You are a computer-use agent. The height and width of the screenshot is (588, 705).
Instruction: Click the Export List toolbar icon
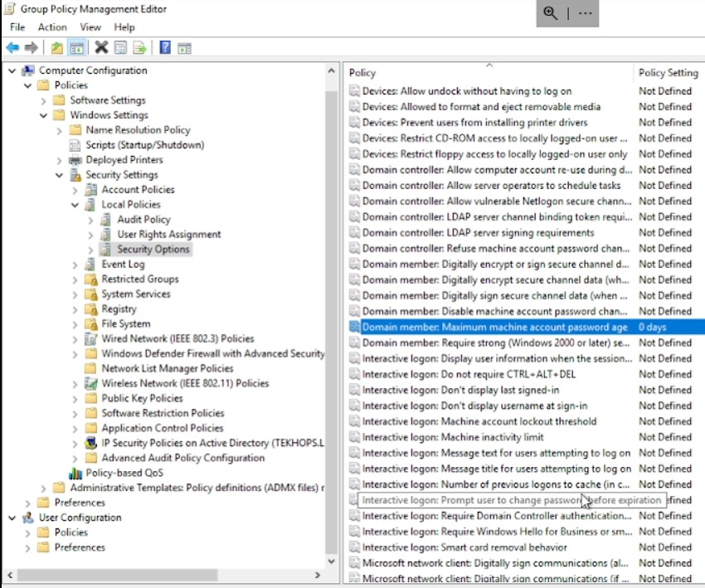(140, 47)
